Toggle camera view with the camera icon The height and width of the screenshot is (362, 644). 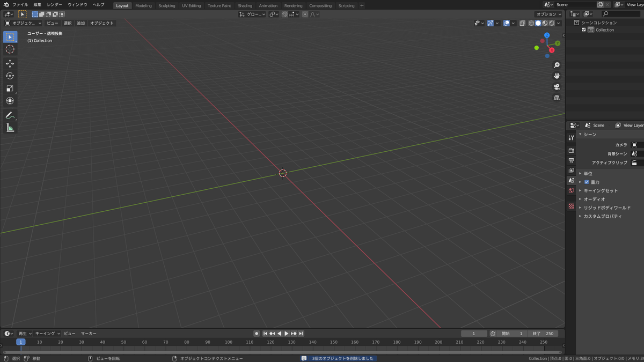[557, 87]
